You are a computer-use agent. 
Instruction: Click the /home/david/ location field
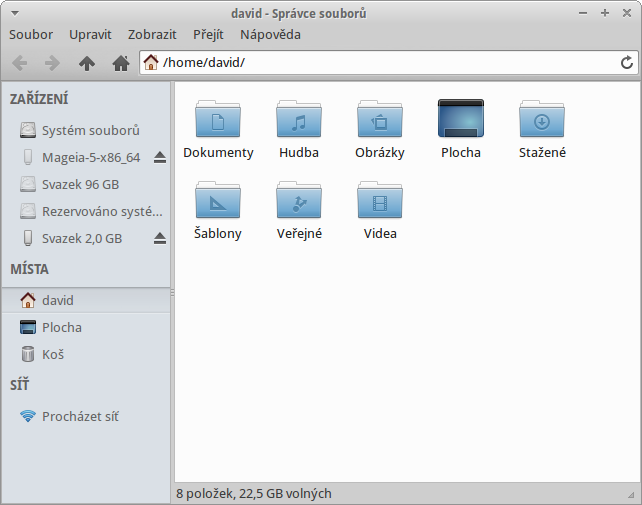pyautogui.click(x=389, y=63)
